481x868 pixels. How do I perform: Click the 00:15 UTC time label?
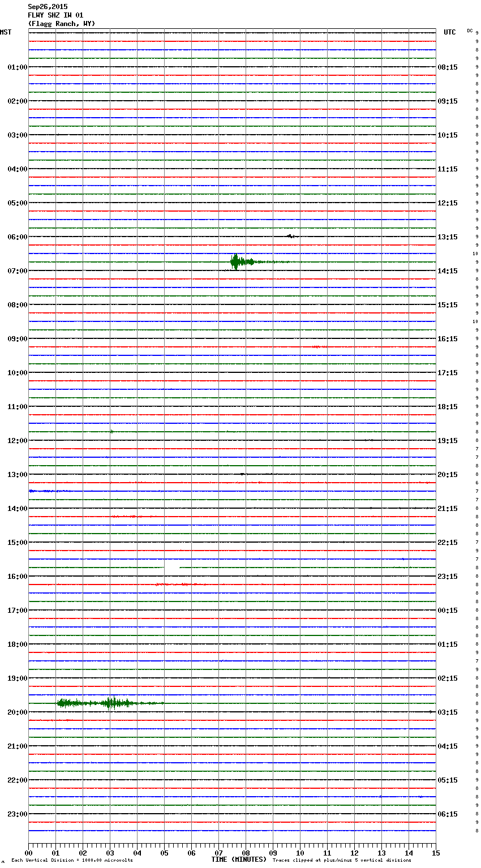pyautogui.click(x=448, y=611)
